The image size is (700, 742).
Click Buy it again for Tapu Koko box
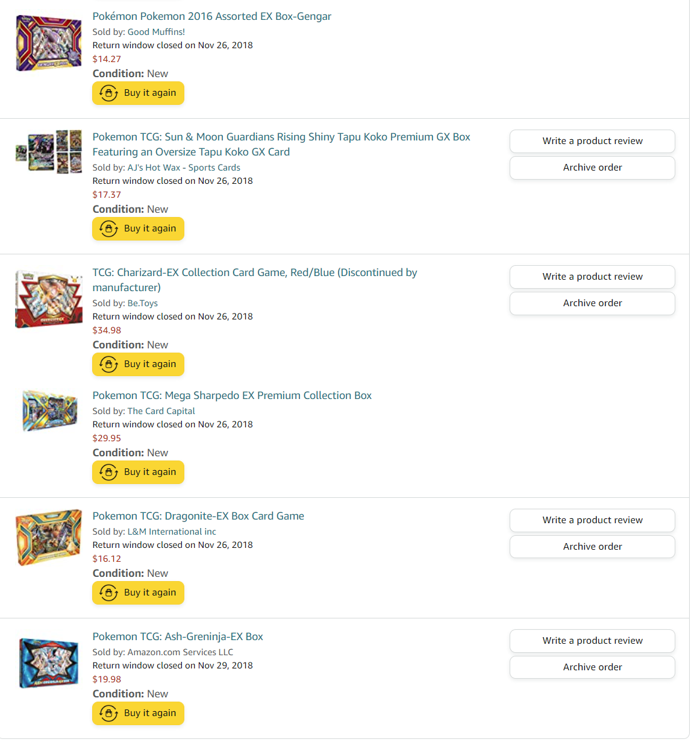click(138, 229)
